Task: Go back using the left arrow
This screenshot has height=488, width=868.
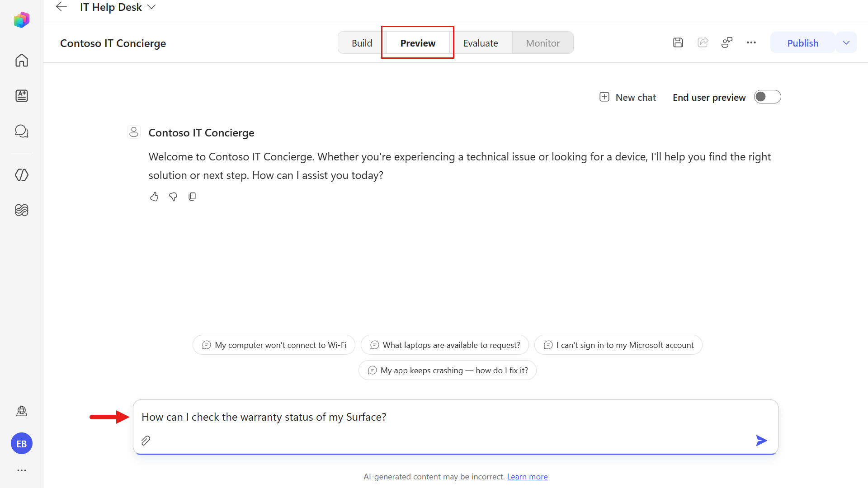Action: (x=61, y=7)
